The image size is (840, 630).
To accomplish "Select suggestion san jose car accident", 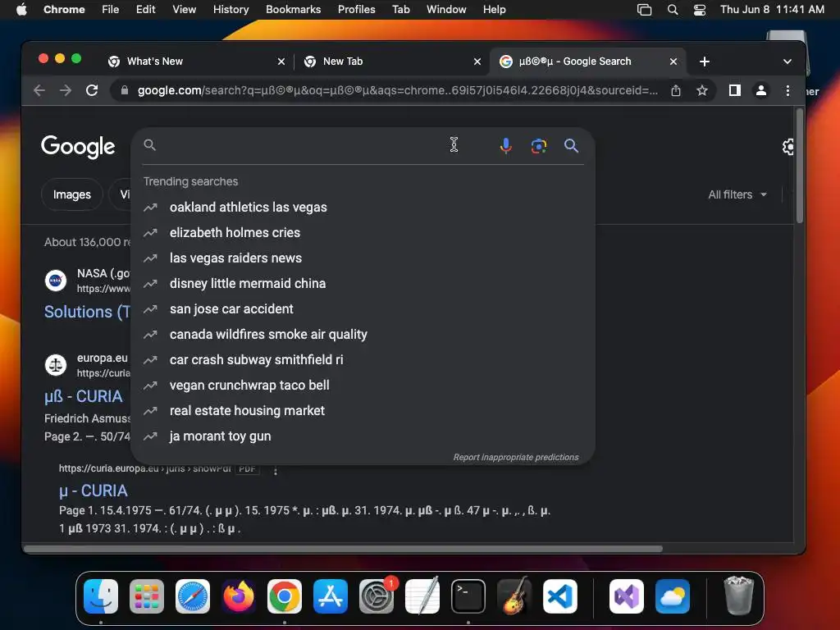I will click(x=363, y=309).
